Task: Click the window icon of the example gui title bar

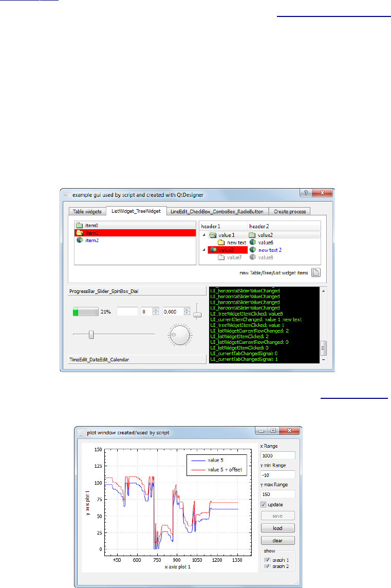Action: click(66, 195)
